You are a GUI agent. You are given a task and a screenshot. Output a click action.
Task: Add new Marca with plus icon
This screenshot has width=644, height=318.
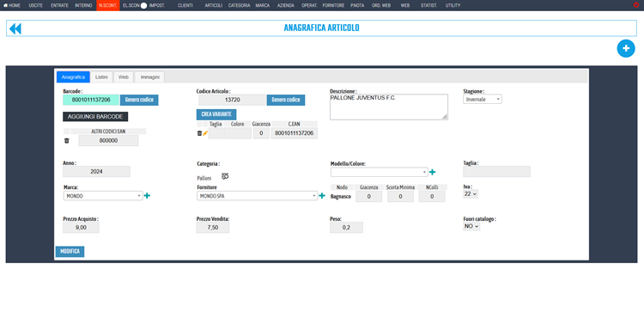147,196
